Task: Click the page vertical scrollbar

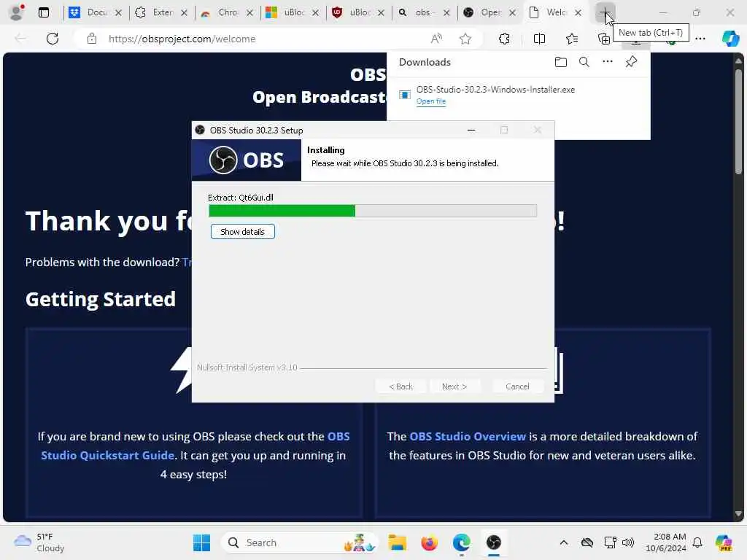Action: pos(738,288)
